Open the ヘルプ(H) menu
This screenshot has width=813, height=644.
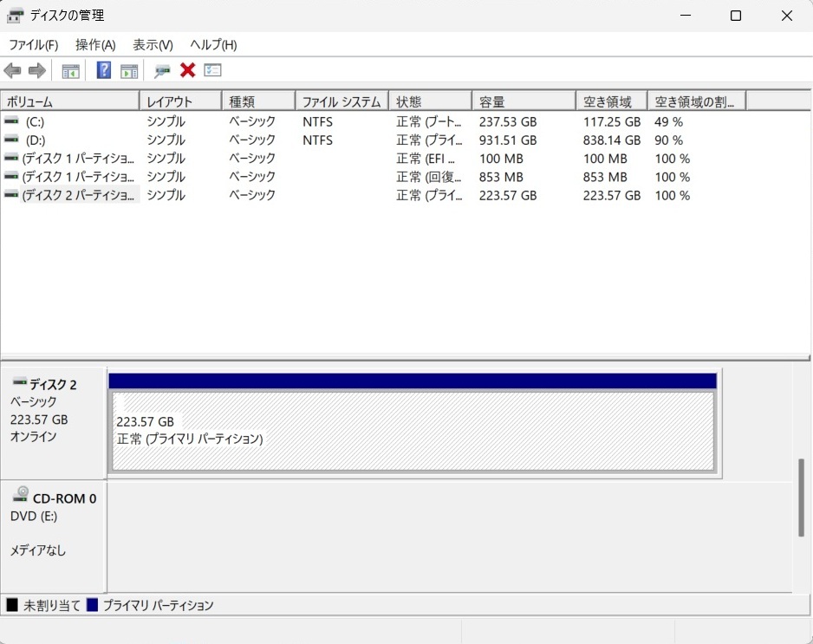pos(213,45)
